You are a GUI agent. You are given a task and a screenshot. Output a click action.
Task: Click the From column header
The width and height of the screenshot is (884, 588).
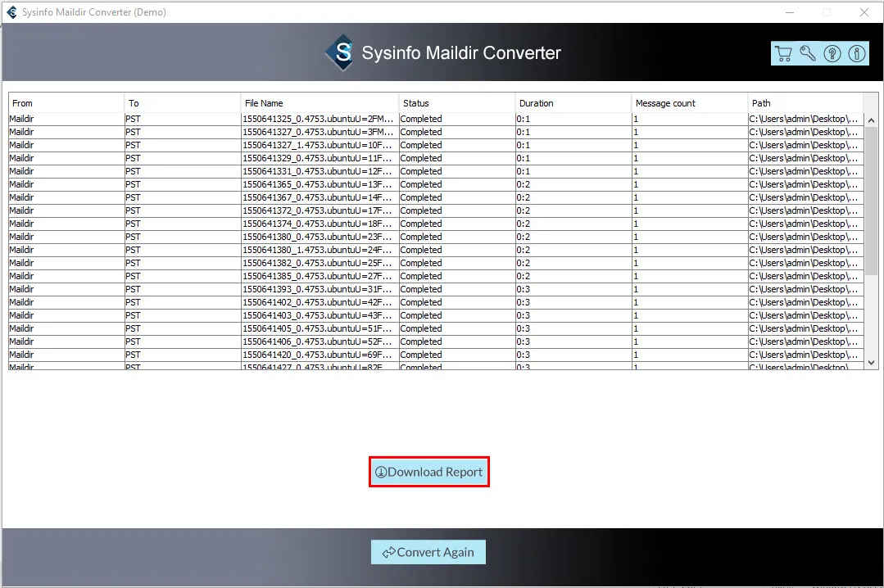(x=66, y=103)
